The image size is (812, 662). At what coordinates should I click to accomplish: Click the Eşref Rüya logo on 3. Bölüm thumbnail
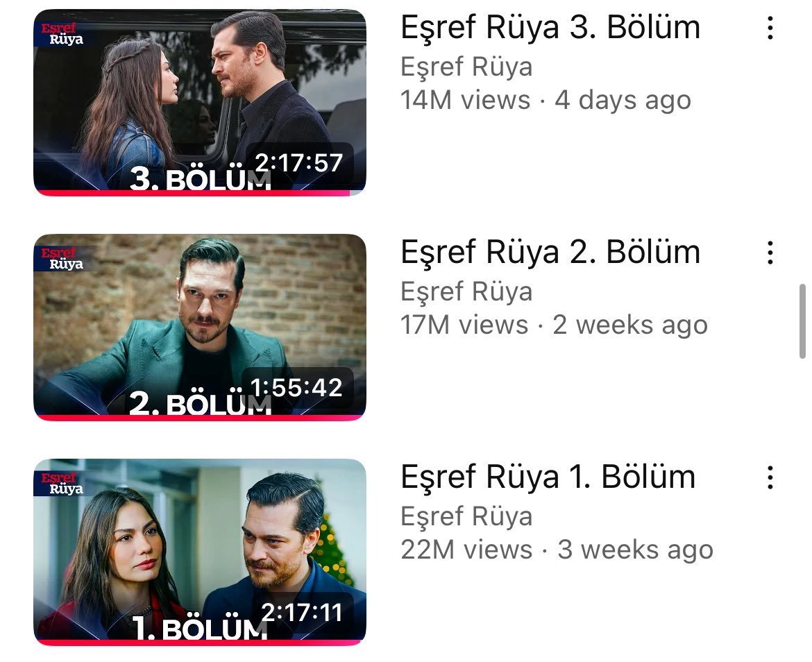pyautogui.click(x=62, y=33)
